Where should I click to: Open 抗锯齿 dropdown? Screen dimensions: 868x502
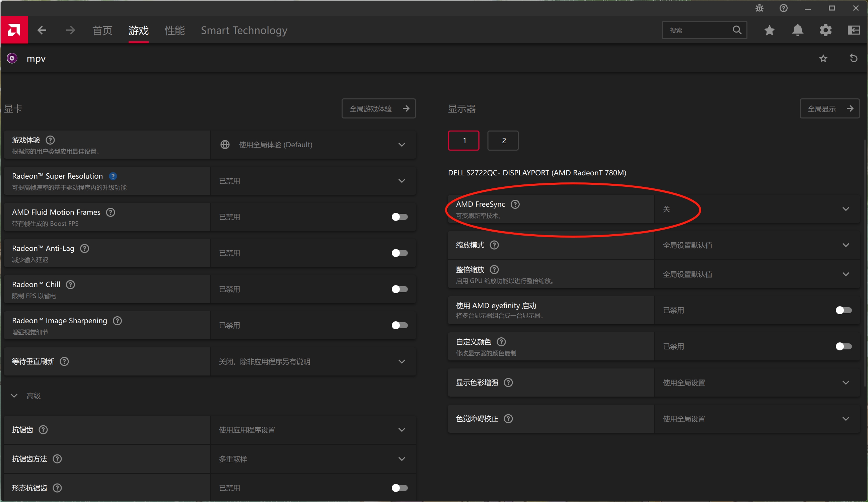(x=313, y=430)
